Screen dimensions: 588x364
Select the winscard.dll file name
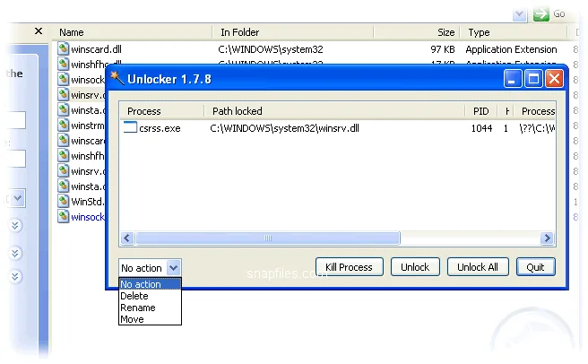click(x=97, y=49)
